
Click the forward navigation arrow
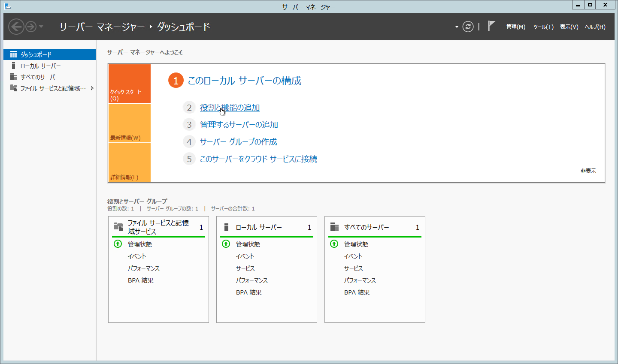pos(31,27)
